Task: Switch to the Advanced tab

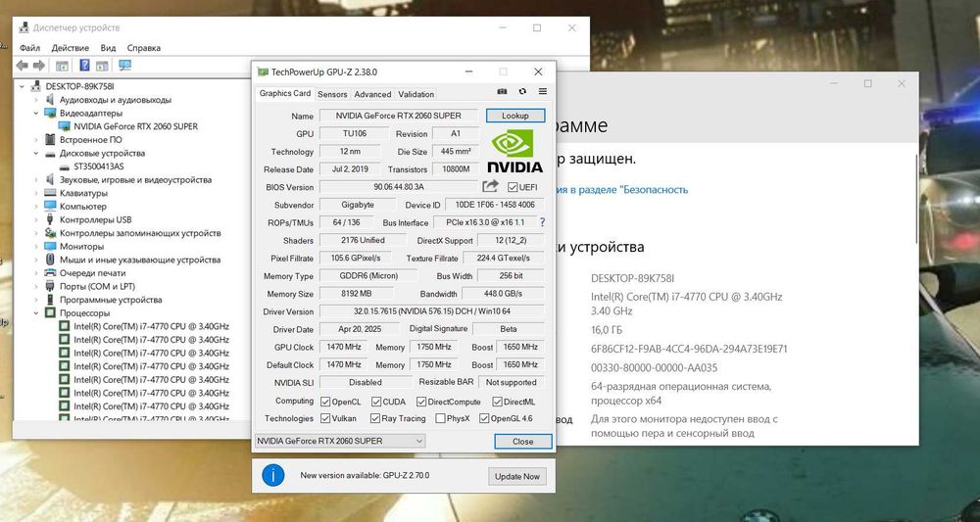Action: coord(372,94)
